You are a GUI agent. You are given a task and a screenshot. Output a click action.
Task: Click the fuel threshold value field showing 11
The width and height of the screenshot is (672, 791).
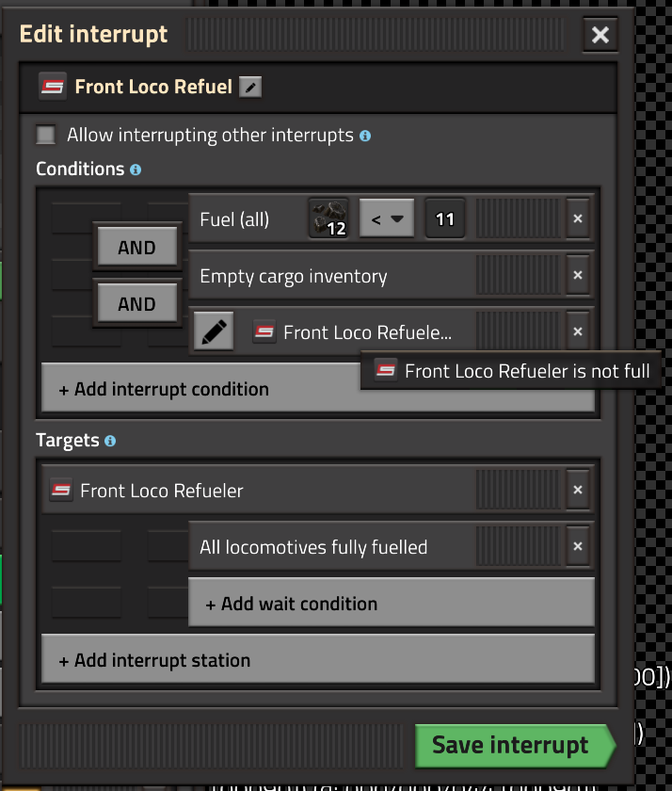tap(444, 218)
